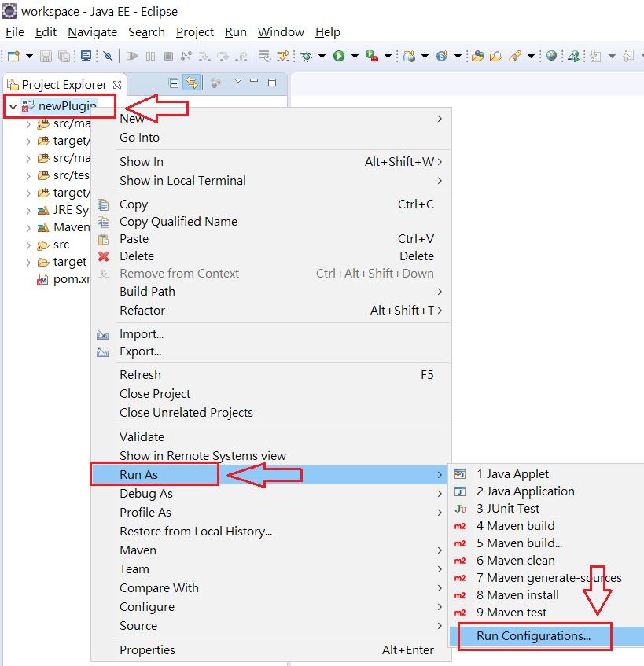Click the New Dynamic Web Project icon
This screenshot has height=666, width=644.
409,56
